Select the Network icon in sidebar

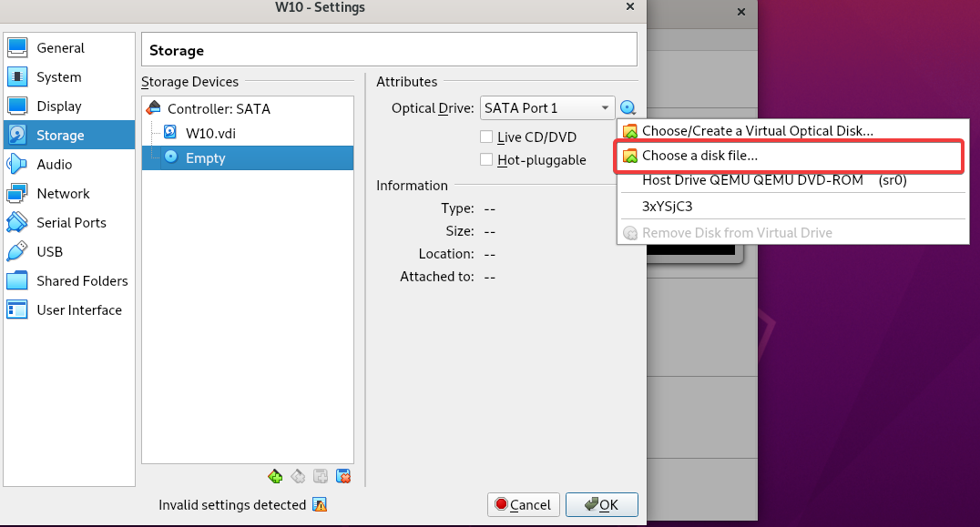[x=17, y=194]
